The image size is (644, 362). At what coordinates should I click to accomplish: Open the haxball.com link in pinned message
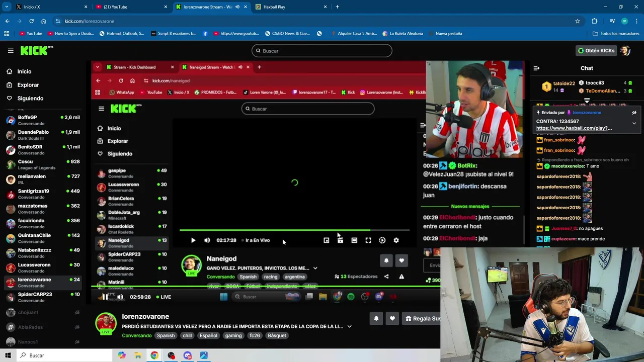click(x=574, y=128)
